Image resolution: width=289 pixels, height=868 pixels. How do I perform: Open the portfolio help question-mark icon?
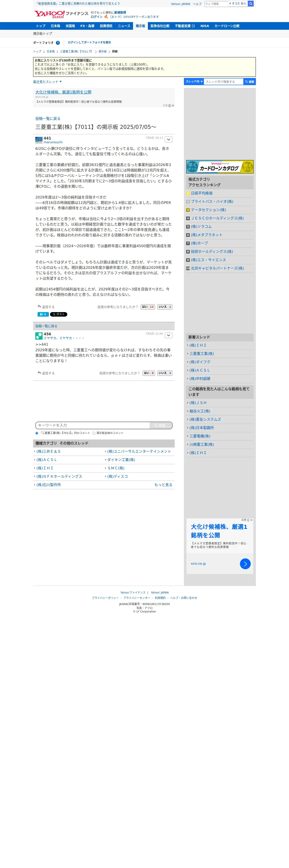[58, 43]
